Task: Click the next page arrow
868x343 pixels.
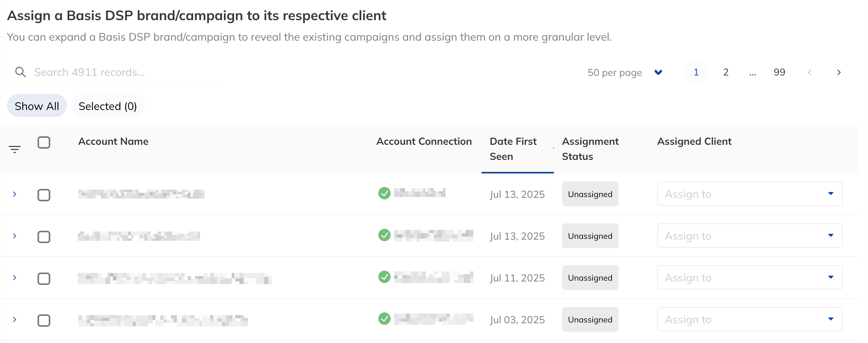Action: tap(839, 72)
